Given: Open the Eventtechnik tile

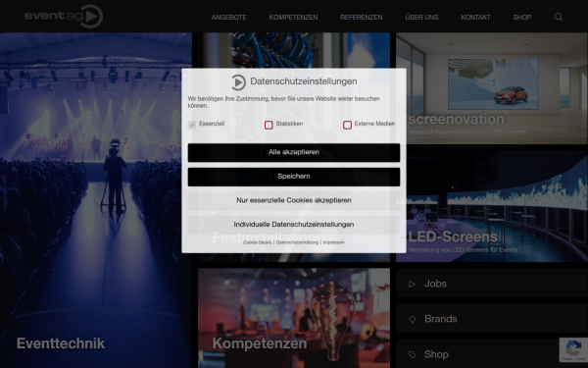Looking at the screenshot, I should pos(96,200).
